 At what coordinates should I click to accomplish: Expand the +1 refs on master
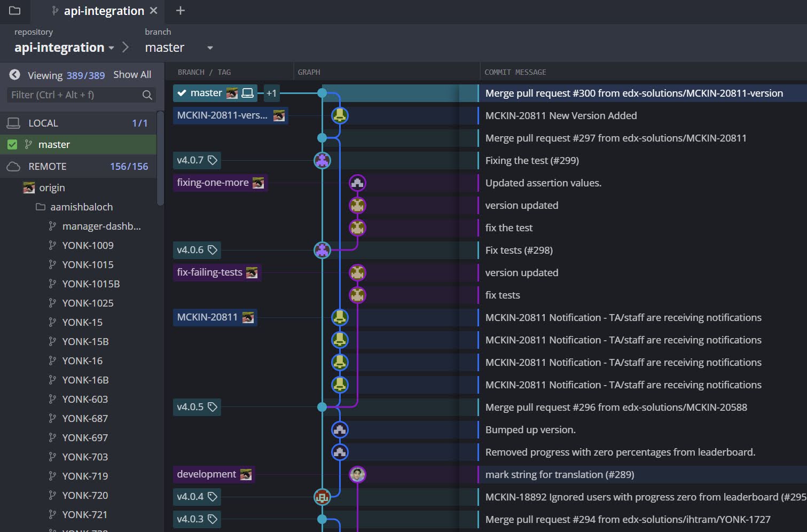coord(272,93)
